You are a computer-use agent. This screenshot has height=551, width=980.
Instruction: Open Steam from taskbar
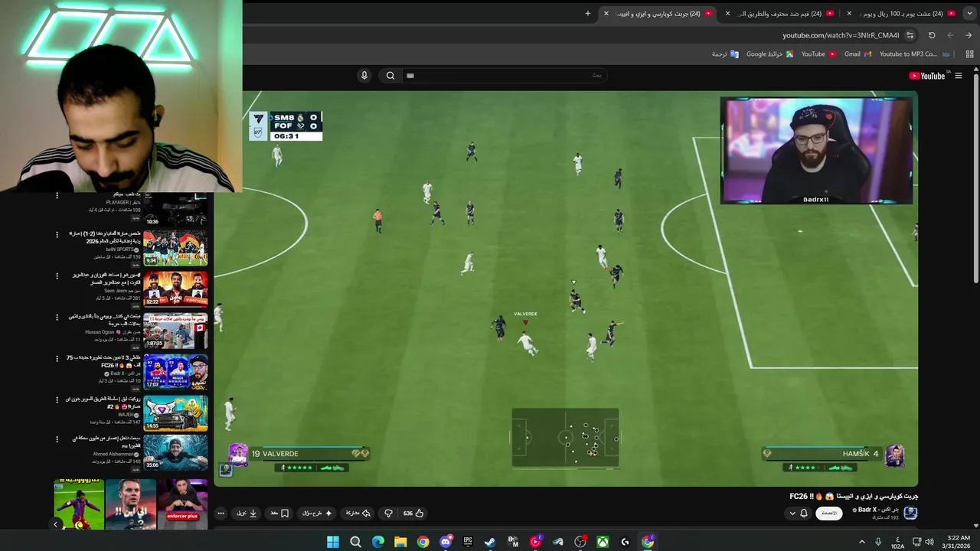coord(490,542)
